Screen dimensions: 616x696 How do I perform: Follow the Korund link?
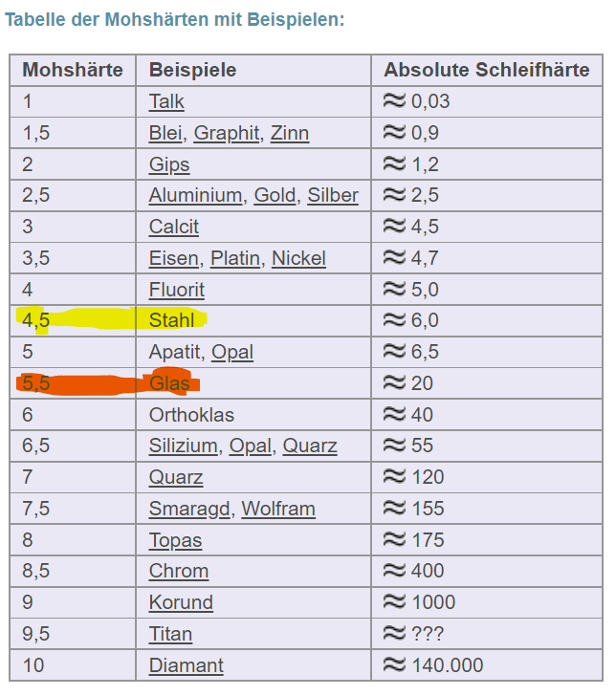point(181,602)
